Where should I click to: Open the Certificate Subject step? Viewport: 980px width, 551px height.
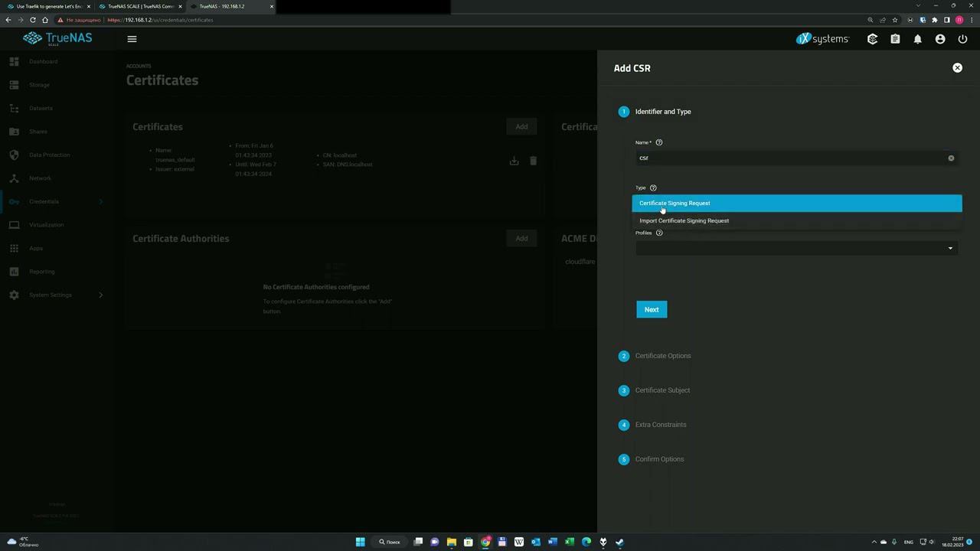tap(662, 390)
